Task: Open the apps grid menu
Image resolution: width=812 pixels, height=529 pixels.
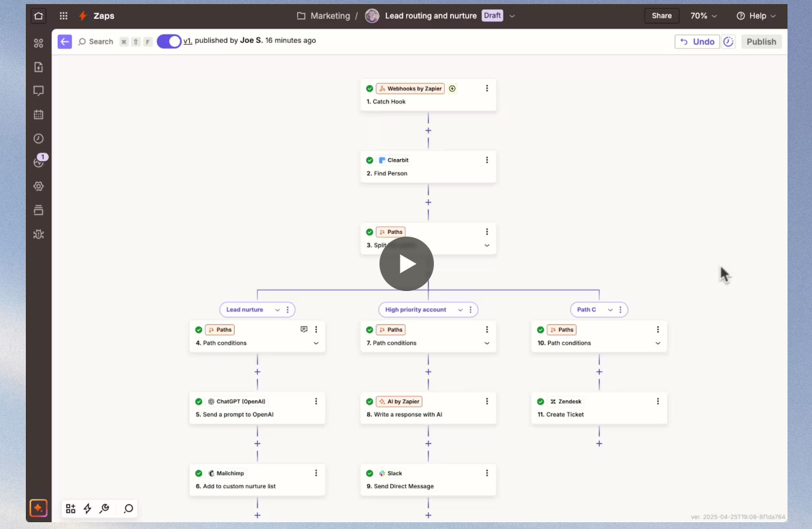Action: pyautogui.click(x=63, y=16)
